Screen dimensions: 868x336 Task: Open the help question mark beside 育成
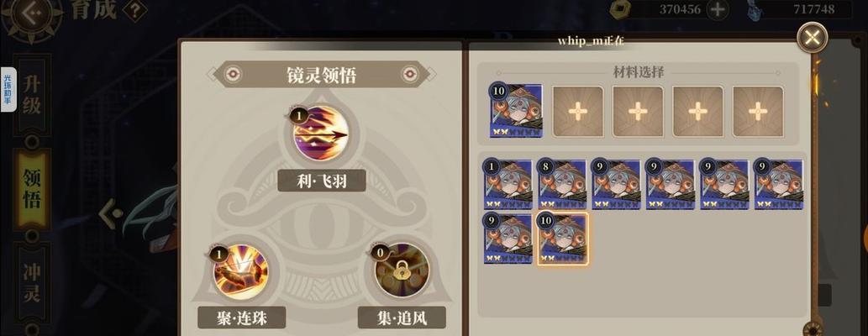point(134,11)
